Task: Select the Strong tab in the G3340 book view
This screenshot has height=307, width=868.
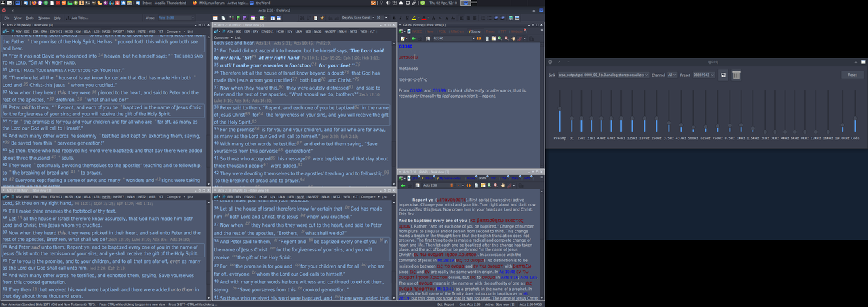Action: pos(475,31)
